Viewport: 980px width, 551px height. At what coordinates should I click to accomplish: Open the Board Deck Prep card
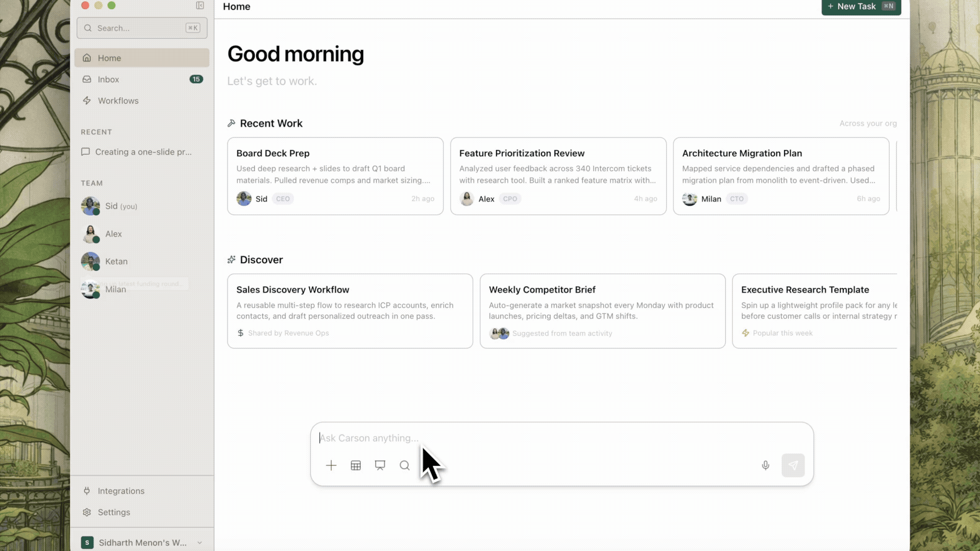tap(335, 176)
